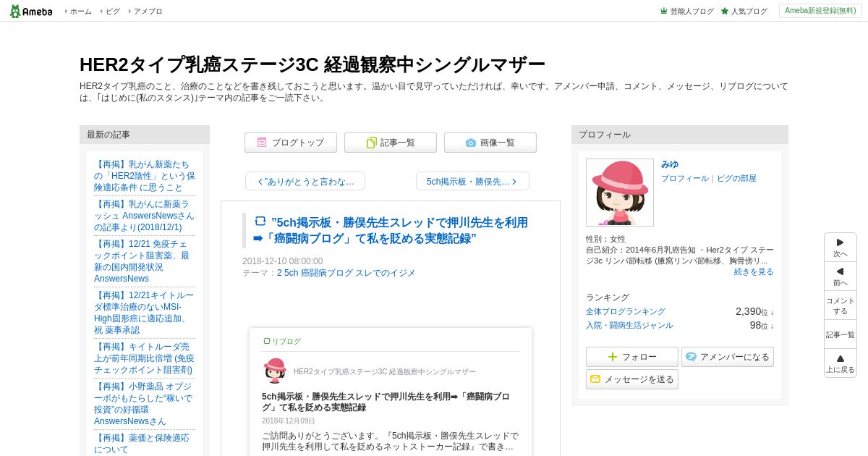Open article title link ”5ch掲示板・勝俣先生スレッドで
The image size is (868, 456).
click(x=391, y=230)
